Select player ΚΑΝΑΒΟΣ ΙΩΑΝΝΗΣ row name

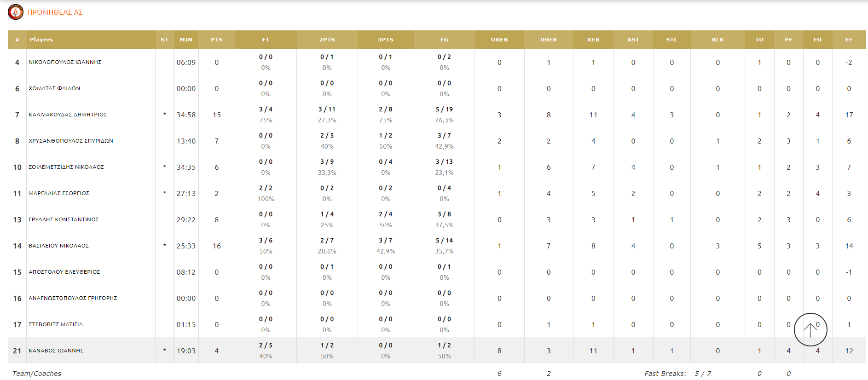point(56,351)
